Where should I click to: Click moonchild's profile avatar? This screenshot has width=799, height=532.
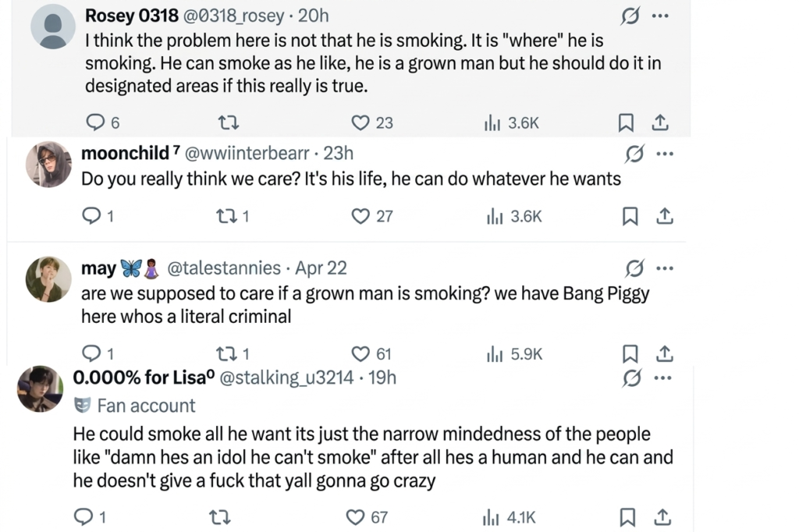click(48, 165)
